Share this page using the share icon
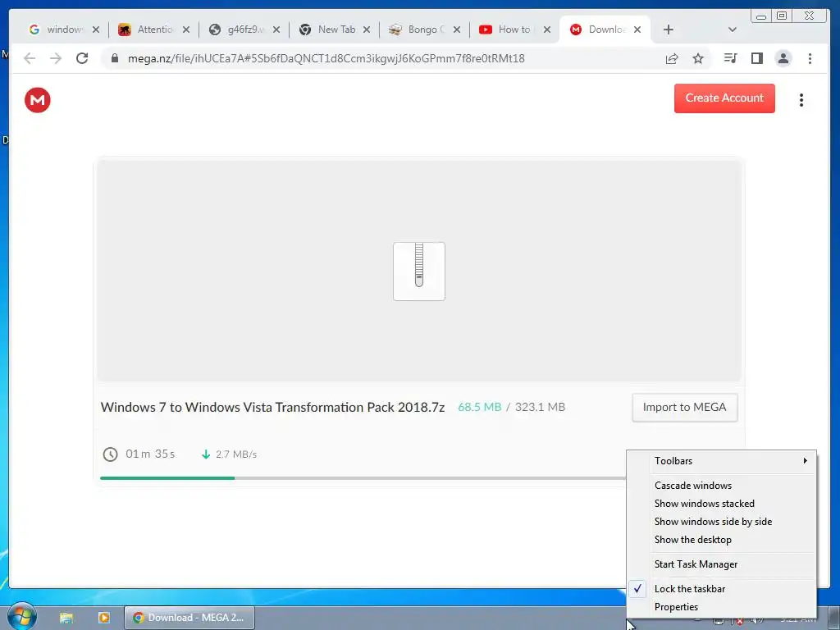Viewport: 840px width, 630px height. 672,58
